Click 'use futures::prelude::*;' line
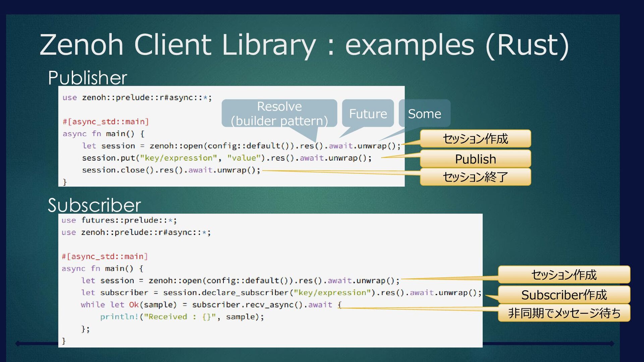This screenshot has height=362, width=644. [119, 220]
